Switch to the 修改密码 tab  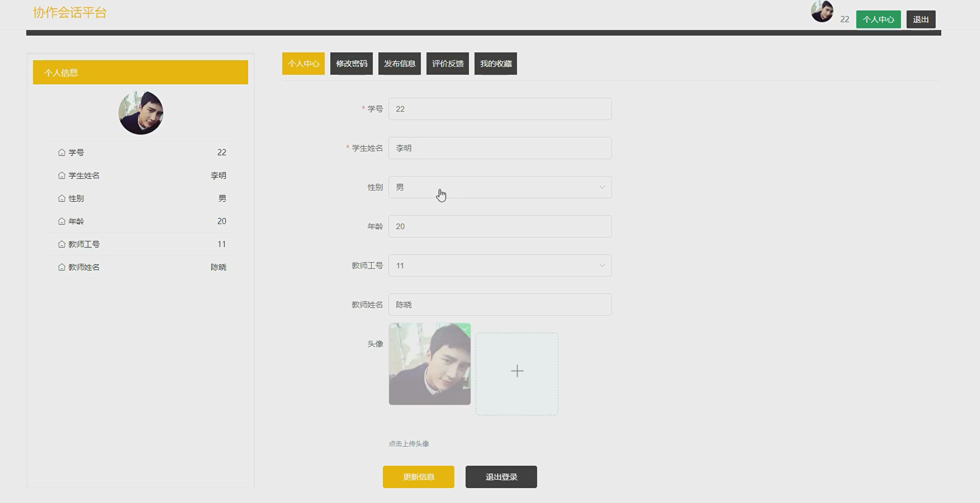click(351, 64)
